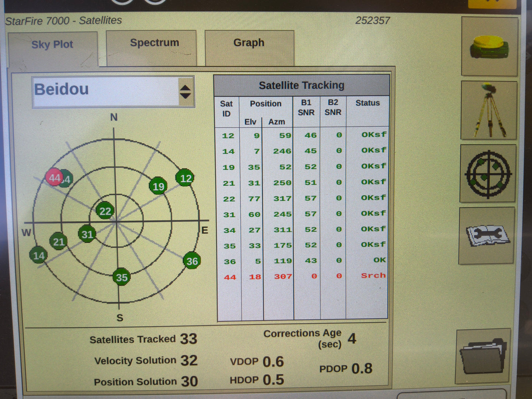Click the StarFire 7000 - Satellites title
The image size is (532, 399).
pos(64,21)
